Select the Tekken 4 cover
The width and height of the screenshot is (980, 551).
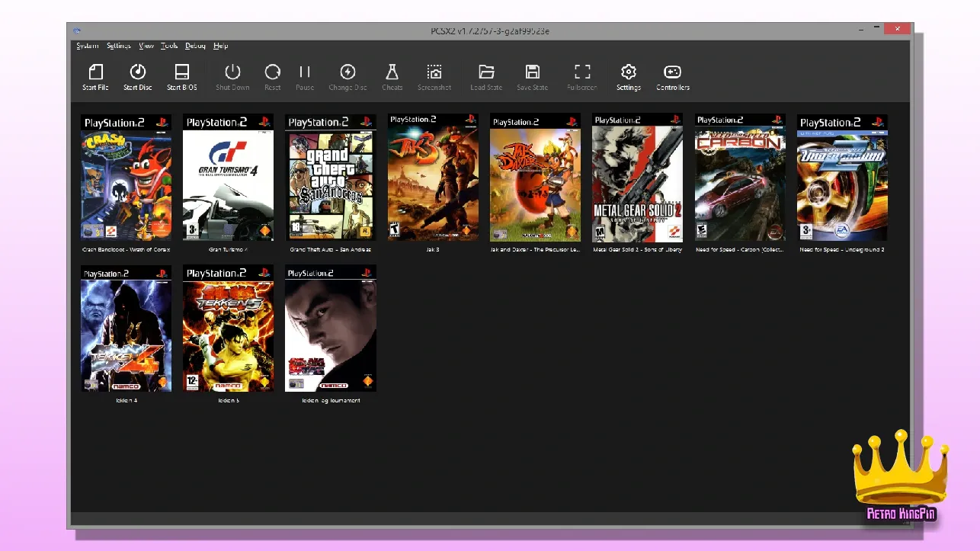click(x=127, y=328)
